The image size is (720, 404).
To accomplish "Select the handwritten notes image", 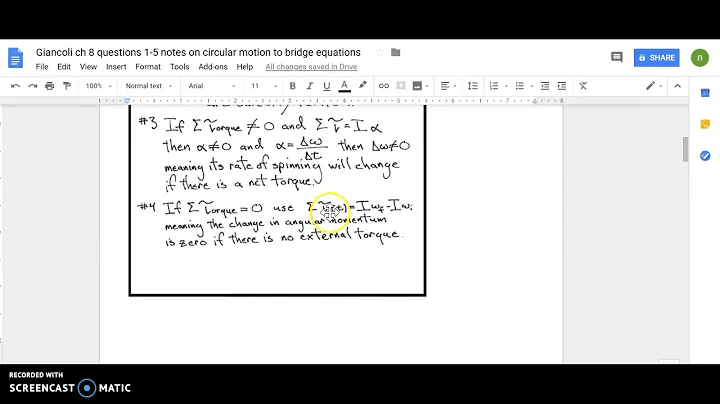I will tap(277, 200).
